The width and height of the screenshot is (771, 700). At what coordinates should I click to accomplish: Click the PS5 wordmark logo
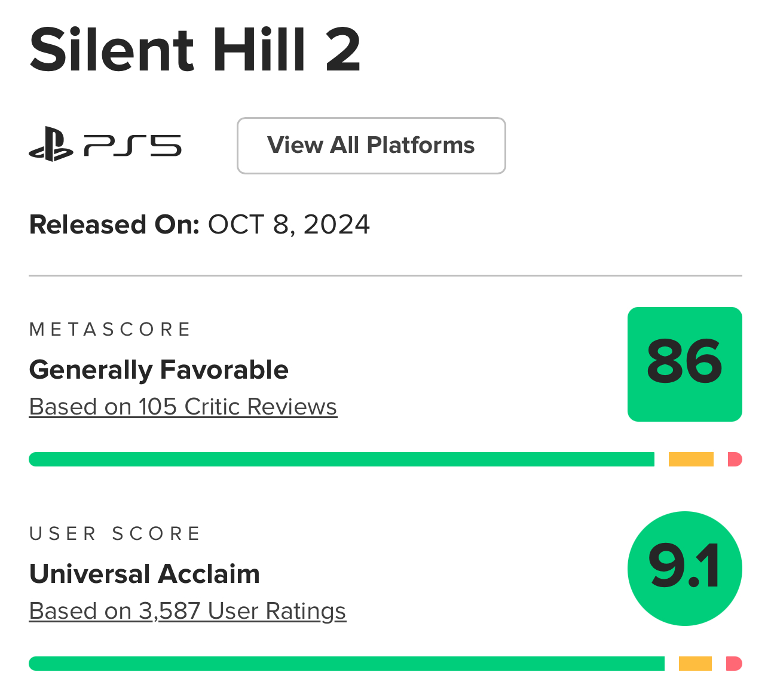tap(133, 145)
